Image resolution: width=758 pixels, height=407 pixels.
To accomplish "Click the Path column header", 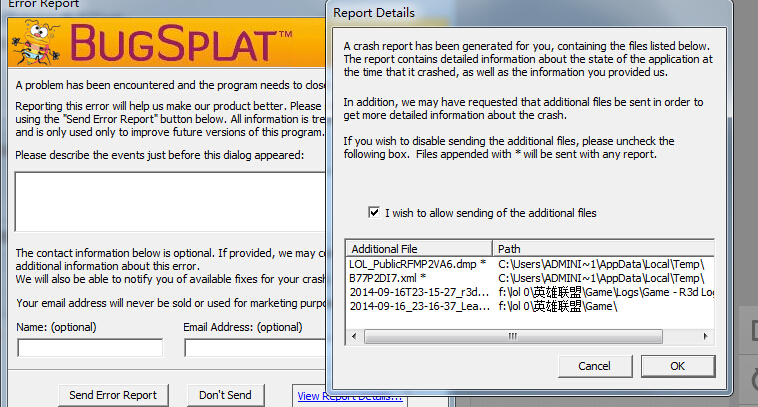I will (x=603, y=248).
